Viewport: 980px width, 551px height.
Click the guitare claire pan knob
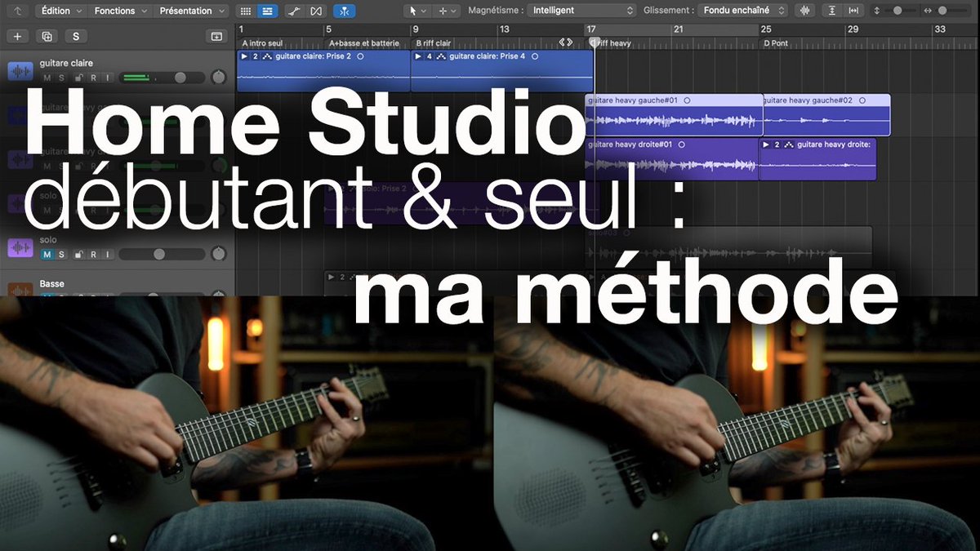coord(218,78)
